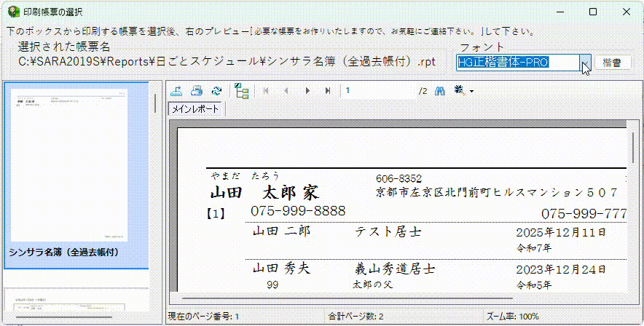Toggle the group tree panel
Screen dimensions: 644x326
pos(242,91)
